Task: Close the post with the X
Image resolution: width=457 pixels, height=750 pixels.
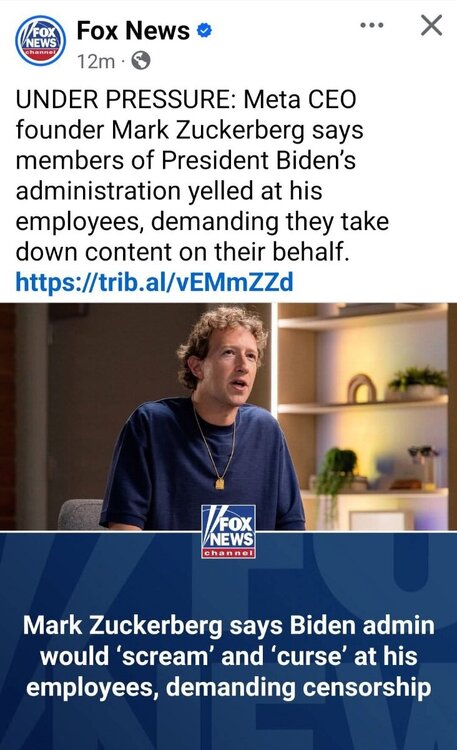Action: [431, 25]
